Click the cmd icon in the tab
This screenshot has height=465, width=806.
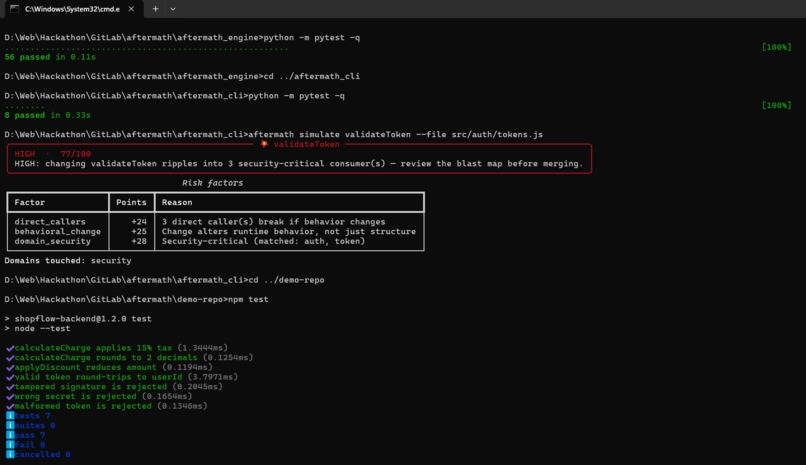click(x=14, y=9)
